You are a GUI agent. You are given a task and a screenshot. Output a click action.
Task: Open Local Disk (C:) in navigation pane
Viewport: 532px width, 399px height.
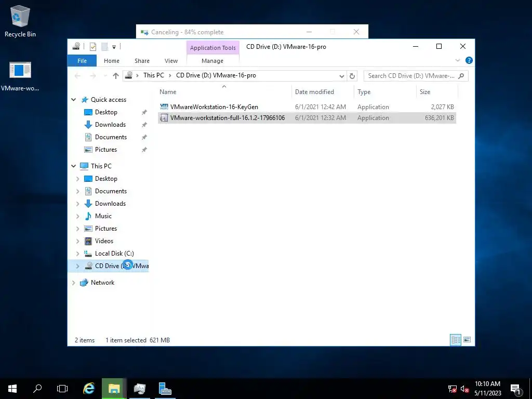click(114, 254)
